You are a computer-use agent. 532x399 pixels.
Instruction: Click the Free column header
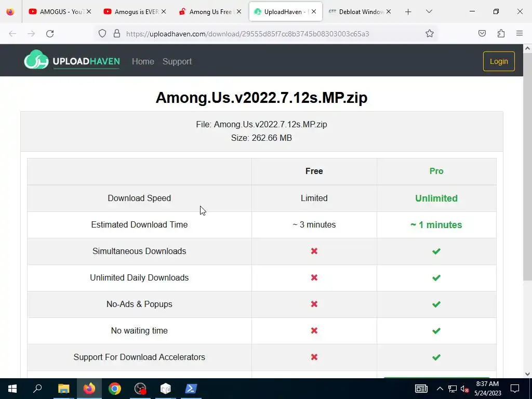click(x=314, y=171)
